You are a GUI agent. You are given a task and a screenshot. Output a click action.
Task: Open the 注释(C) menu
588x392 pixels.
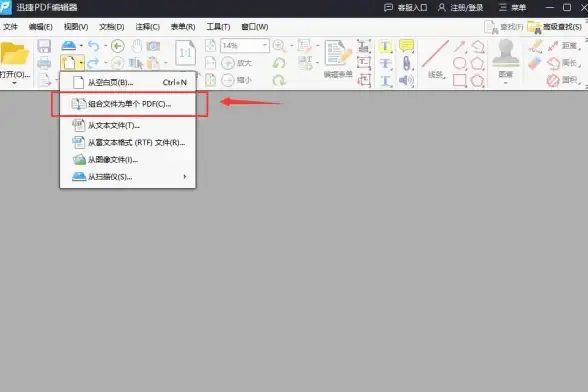coord(147,27)
